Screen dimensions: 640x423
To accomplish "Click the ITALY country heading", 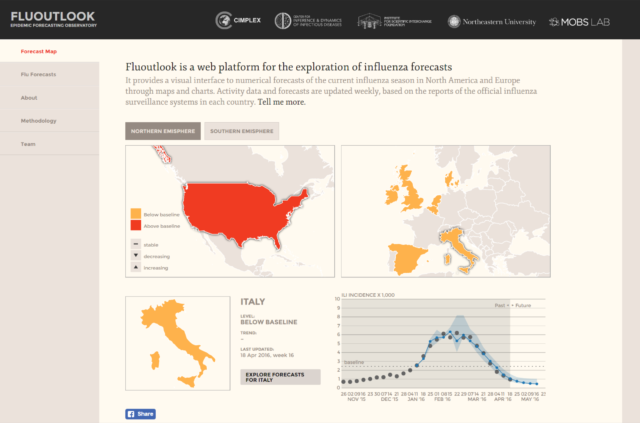I will pos(253,302).
